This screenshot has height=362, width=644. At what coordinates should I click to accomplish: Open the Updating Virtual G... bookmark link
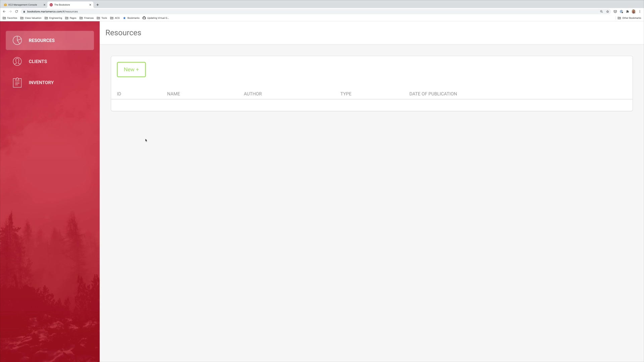tap(156, 18)
